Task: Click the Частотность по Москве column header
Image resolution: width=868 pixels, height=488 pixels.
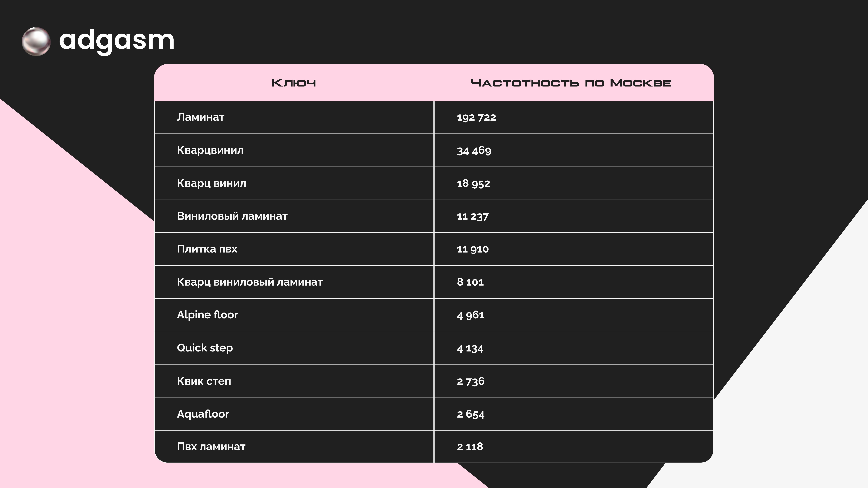Action: (571, 83)
